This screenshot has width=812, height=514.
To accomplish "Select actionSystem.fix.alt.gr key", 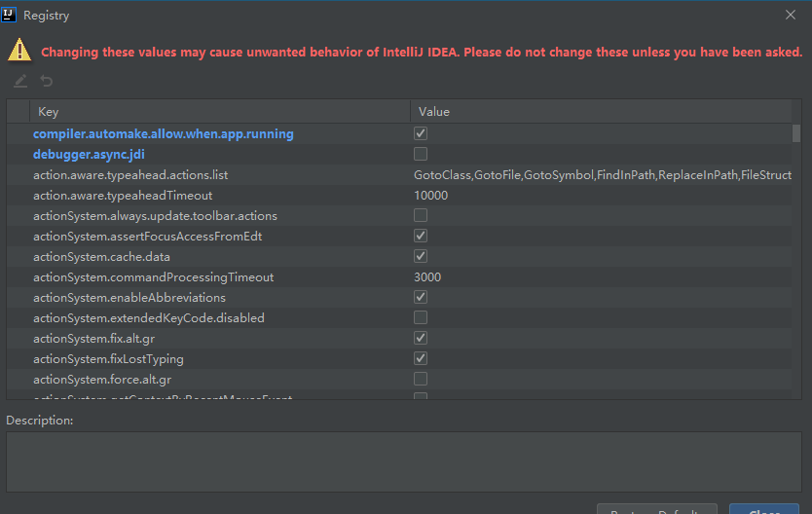I will click(93, 339).
